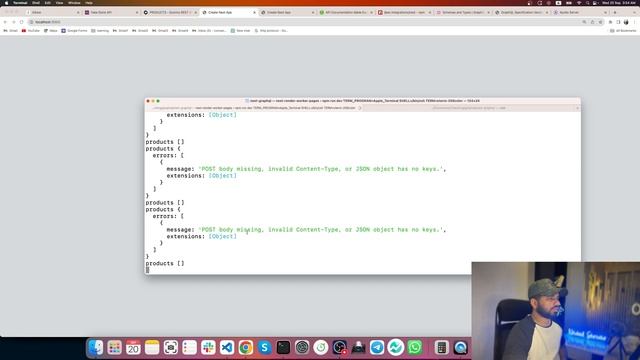Switch to Google Chrome in dock
Screen dimensions: 640x360
click(246, 347)
